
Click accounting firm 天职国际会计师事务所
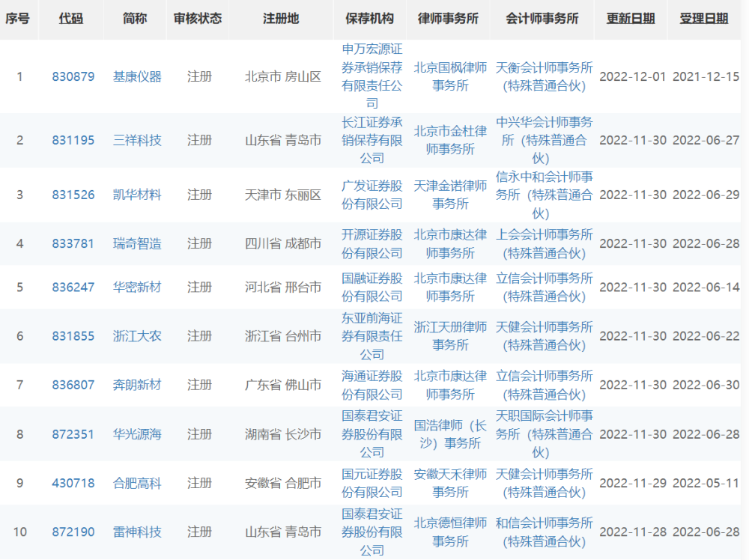(x=544, y=434)
